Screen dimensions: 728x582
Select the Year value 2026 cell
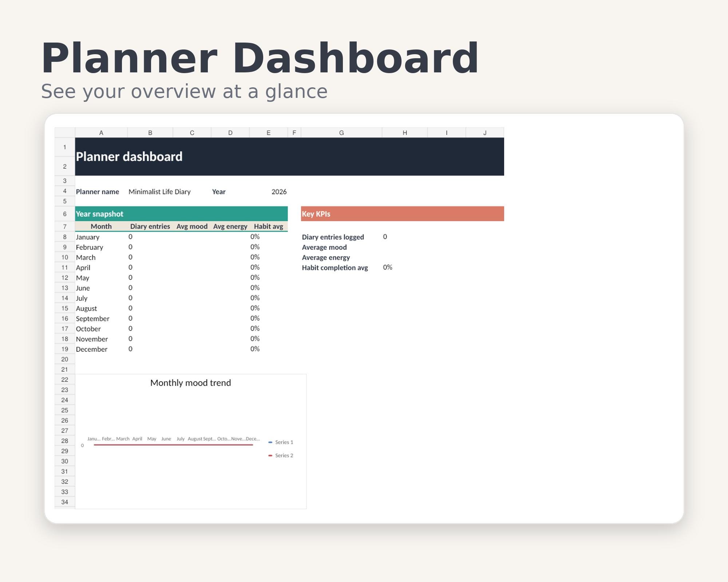click(269, 192)
